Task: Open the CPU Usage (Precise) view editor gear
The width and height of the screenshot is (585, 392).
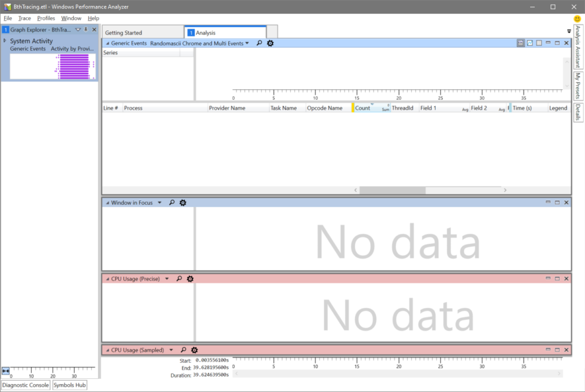Action: pyautogui.click(x=190, y=278)
